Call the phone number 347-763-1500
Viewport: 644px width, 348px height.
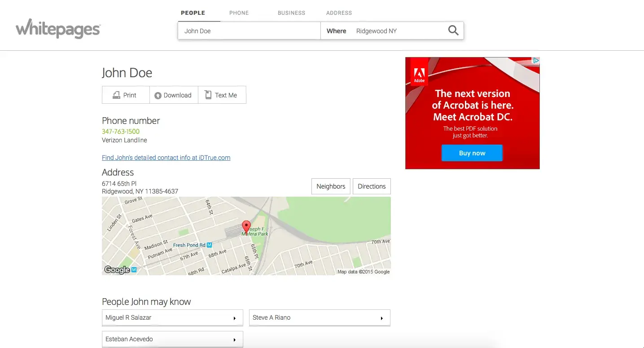tap(121, 132)
